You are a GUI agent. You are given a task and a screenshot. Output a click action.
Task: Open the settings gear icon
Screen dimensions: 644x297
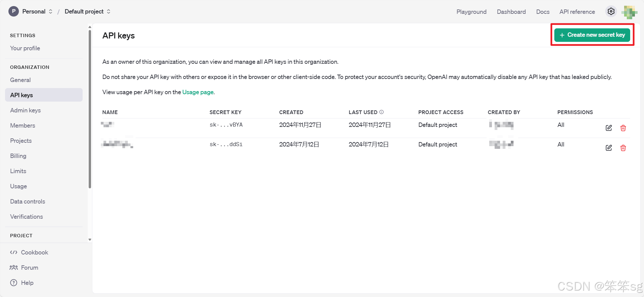(x=611, y=11)
